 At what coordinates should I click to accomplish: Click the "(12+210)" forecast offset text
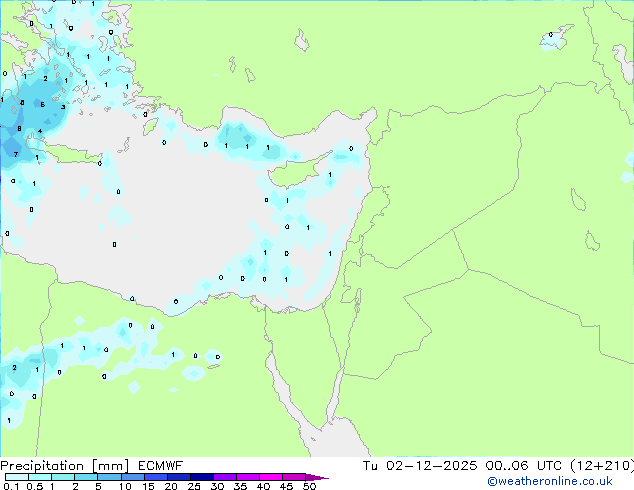point(602,466)
